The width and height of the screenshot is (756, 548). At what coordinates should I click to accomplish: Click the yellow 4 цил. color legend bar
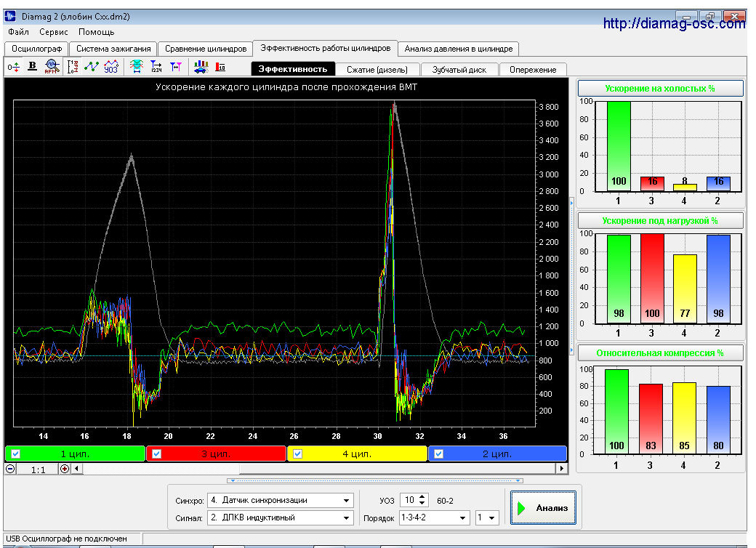(x=357, y=454)
